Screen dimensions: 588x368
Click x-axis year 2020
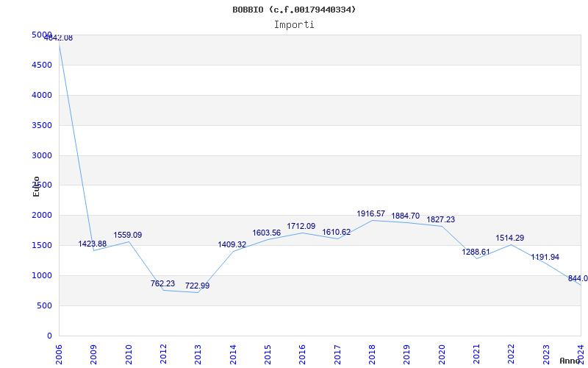[442, 355]
